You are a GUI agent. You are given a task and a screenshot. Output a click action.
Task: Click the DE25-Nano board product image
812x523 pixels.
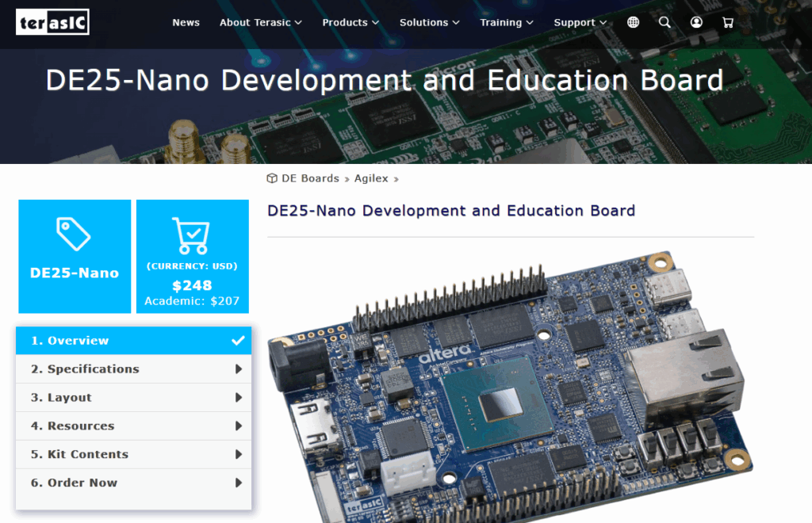pyautogui.click(x=510, y=387)
